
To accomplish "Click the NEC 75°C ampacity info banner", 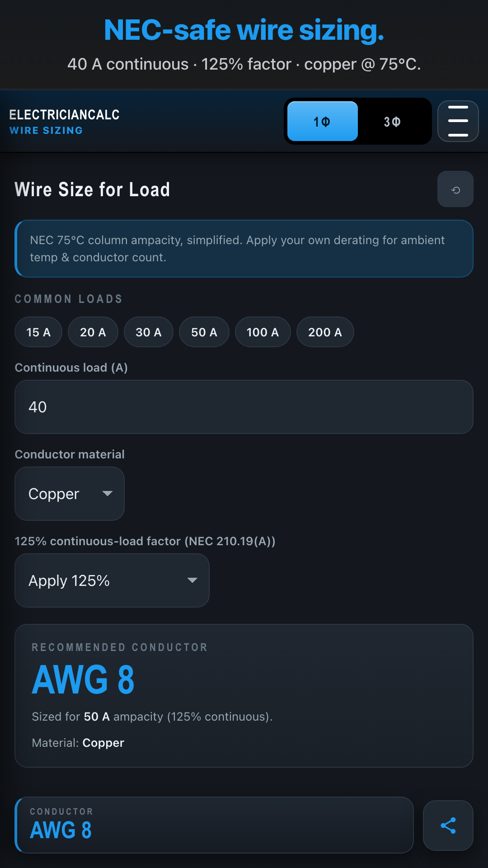I will click(x=244, y=249).
